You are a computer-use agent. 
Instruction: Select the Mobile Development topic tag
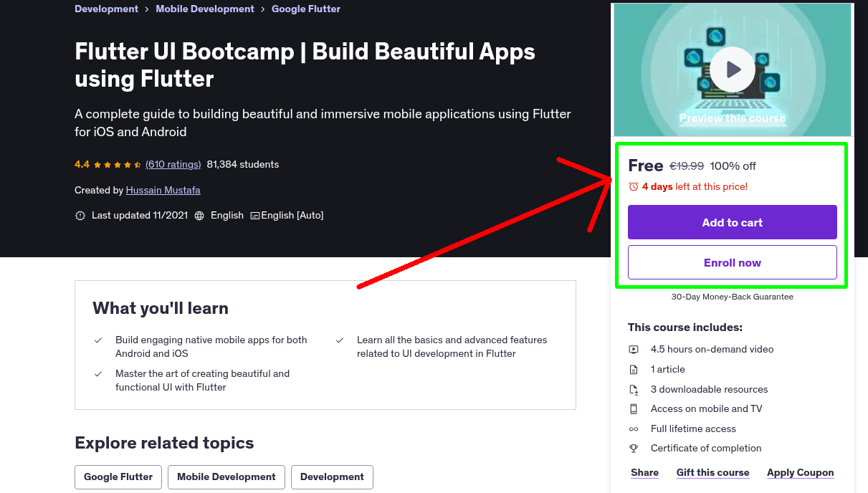(226, 477)
